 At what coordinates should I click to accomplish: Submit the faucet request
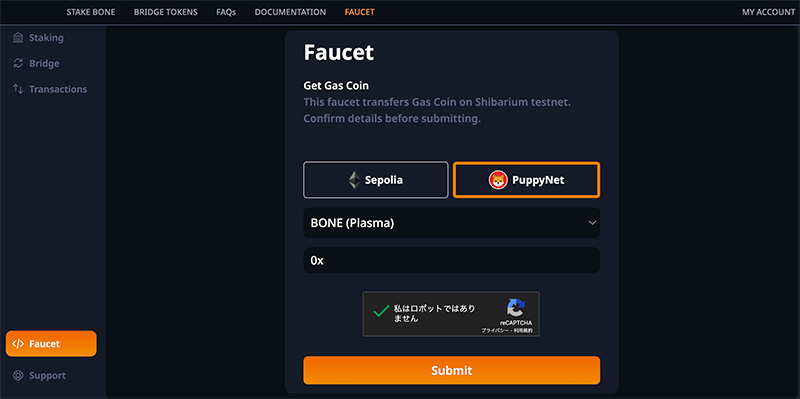pyautogui.click(x=452, y=370)
